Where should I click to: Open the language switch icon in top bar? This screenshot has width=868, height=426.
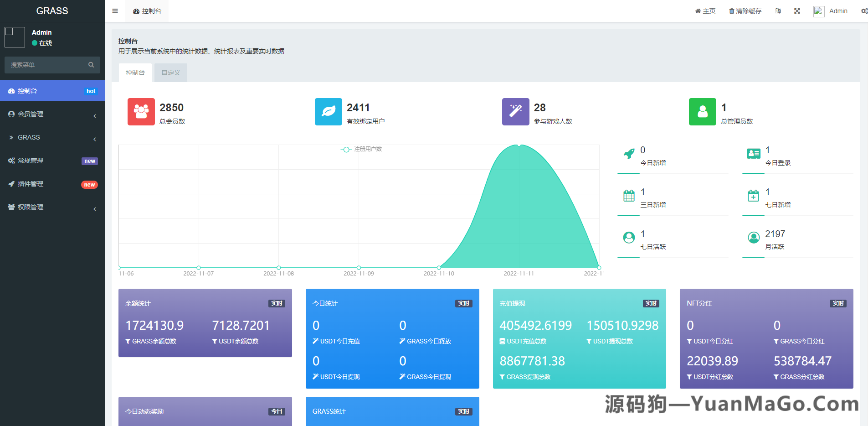point(778,10)
